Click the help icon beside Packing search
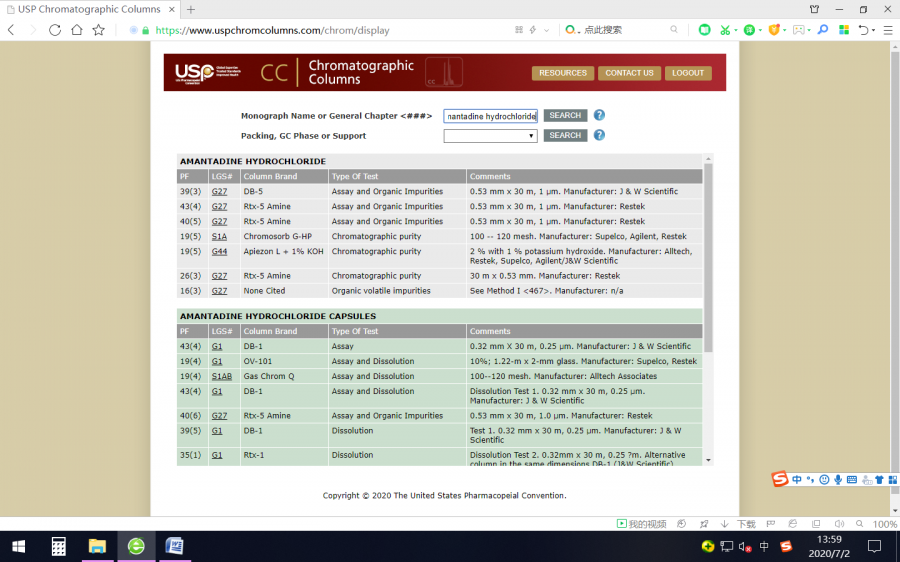 pyautogui.click(x=599, y=135)
